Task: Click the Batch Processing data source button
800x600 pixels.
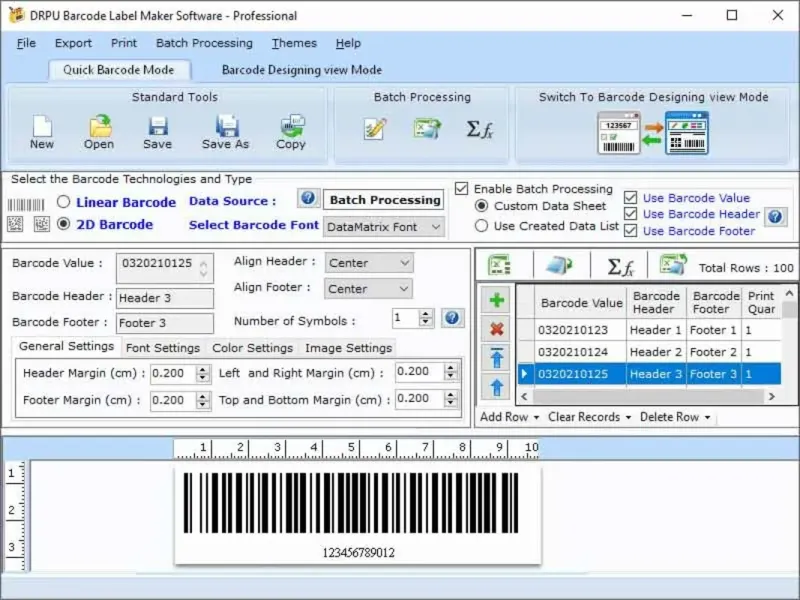Action: coord(384,200)
